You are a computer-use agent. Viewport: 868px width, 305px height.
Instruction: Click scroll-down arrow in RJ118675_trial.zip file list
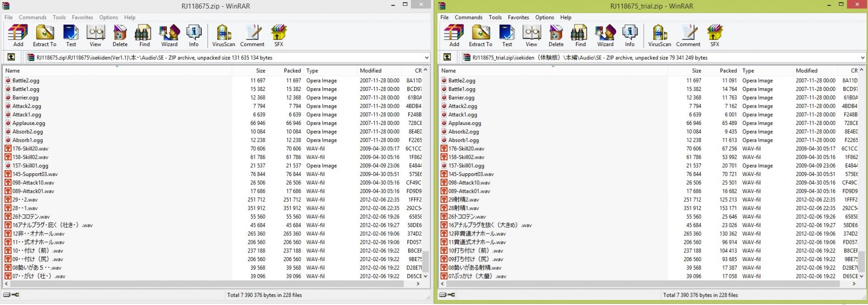pyautogui.click(x=861, y=276)
